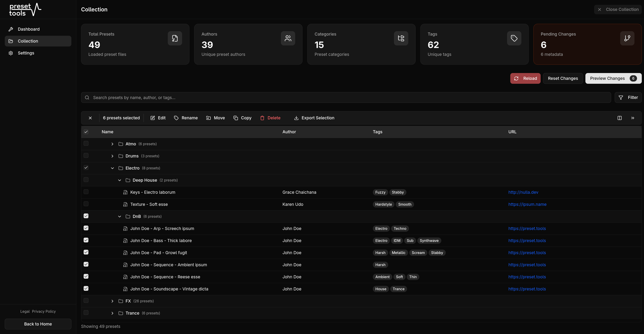This screenshot has width=644, height=334.
Task: Click the Total Presets file icon
Action: pyautogui.click(x=175, y=38)
